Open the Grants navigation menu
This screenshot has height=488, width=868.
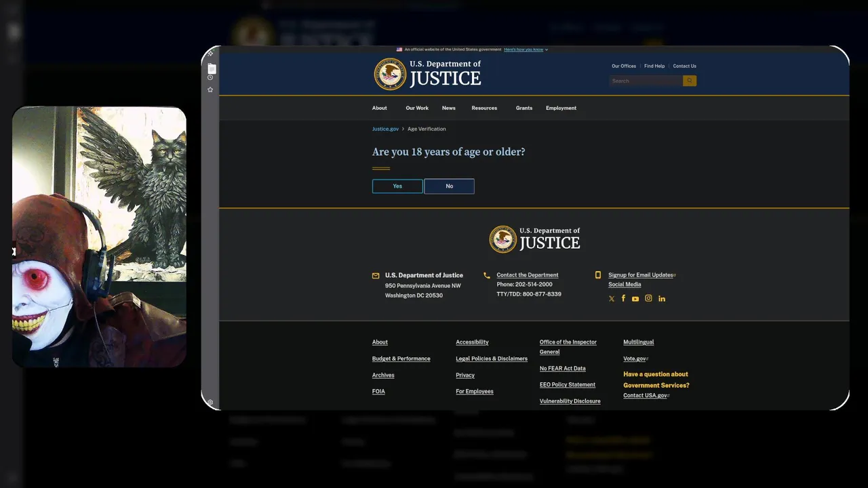click(x=524, y=108)
